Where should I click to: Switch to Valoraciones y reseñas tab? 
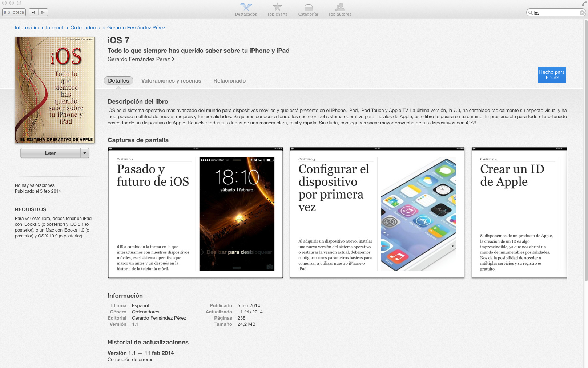pos(171,81)
